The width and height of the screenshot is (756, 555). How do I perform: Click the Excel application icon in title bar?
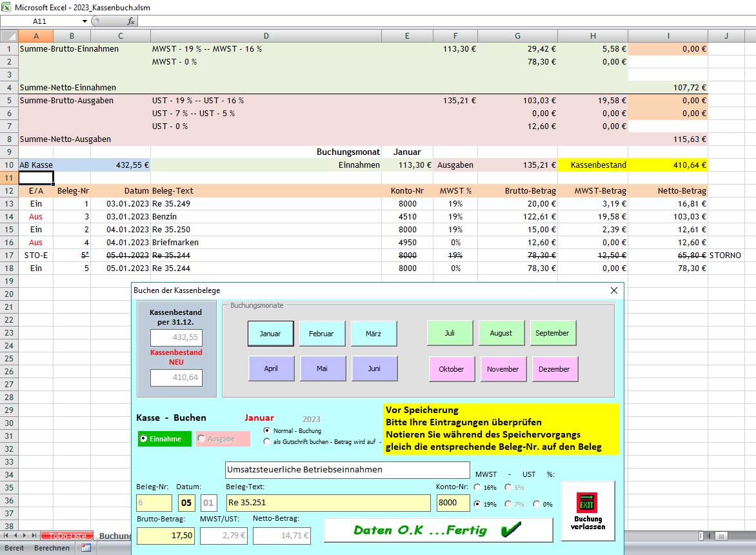click(6, 7)
